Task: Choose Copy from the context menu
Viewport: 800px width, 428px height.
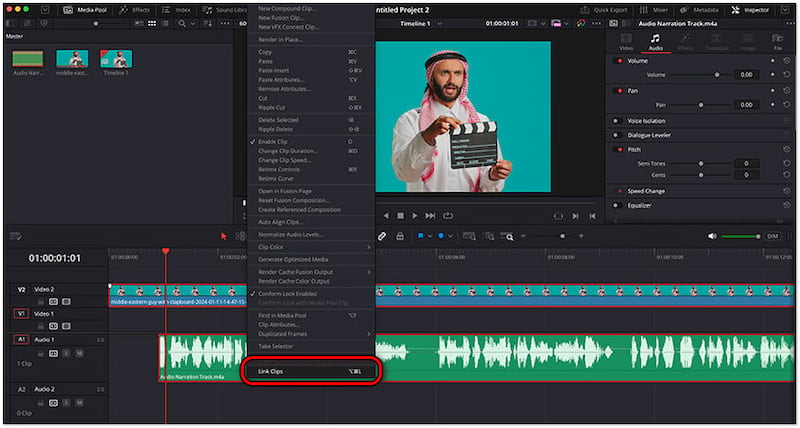Action: 265,51
